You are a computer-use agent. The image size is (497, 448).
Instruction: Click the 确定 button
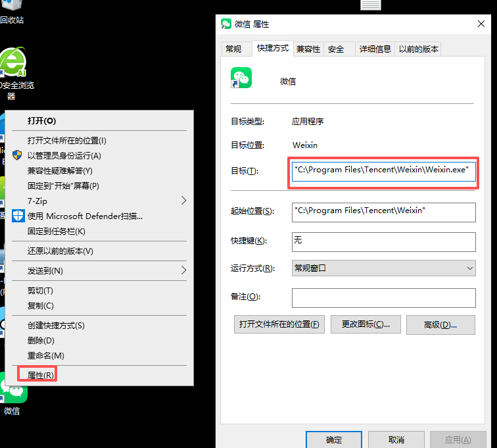tap(334, 439)
